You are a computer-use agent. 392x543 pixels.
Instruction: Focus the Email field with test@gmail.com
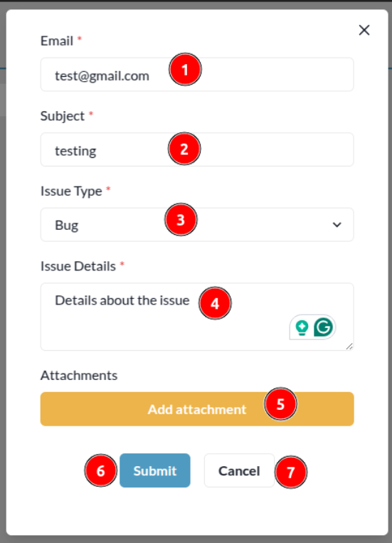pyautogui.click(x=197, y=75)
